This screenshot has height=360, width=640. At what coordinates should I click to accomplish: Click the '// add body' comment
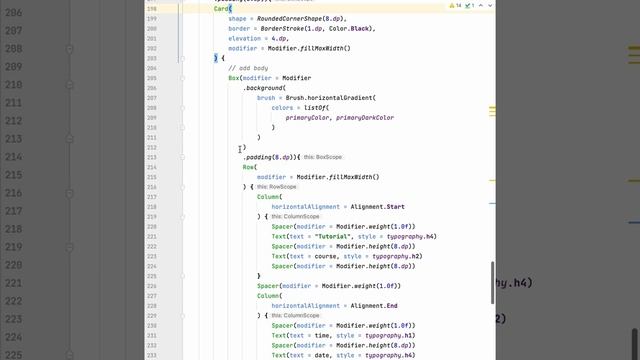click(248, 68)
